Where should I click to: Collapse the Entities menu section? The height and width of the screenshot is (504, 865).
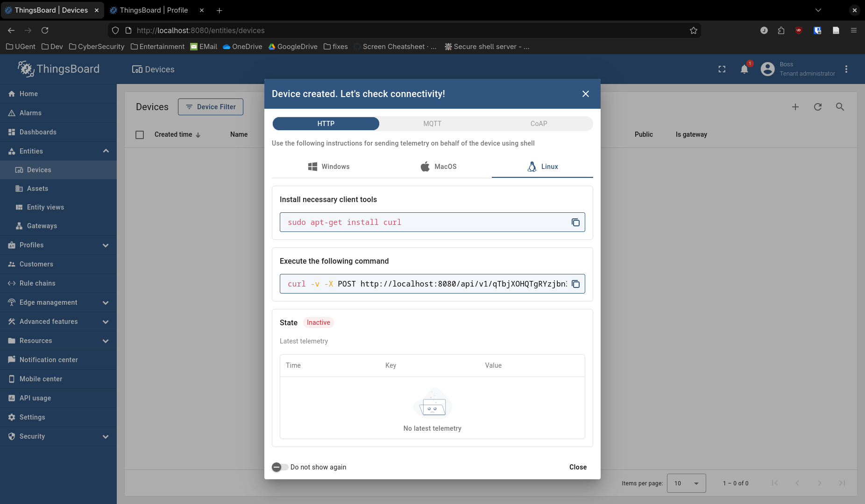(x=106, y=151)
